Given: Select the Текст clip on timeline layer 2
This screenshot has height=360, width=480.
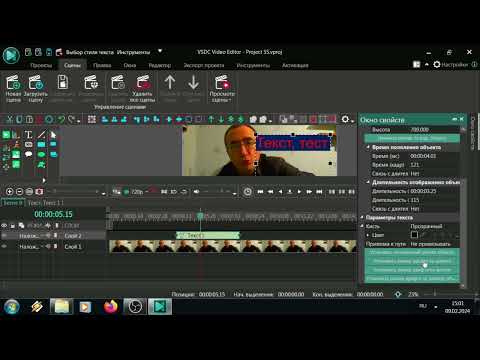Looking at the screenshot, I should pyautogui.click(x=208, y=235).
